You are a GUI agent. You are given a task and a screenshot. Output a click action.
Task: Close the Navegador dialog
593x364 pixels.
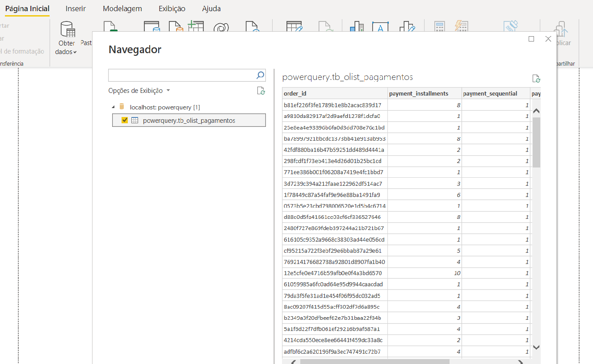548,39
